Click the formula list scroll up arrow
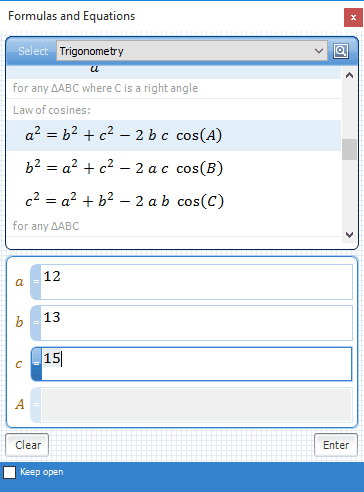Viewport: 364px width, 492px height. [x=349, y=75]
